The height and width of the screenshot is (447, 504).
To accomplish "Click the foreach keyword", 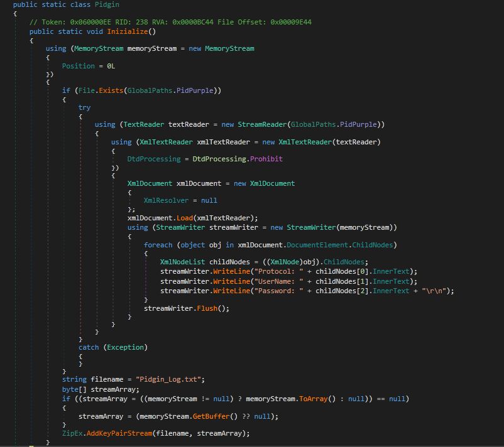I will coord(158,245).
